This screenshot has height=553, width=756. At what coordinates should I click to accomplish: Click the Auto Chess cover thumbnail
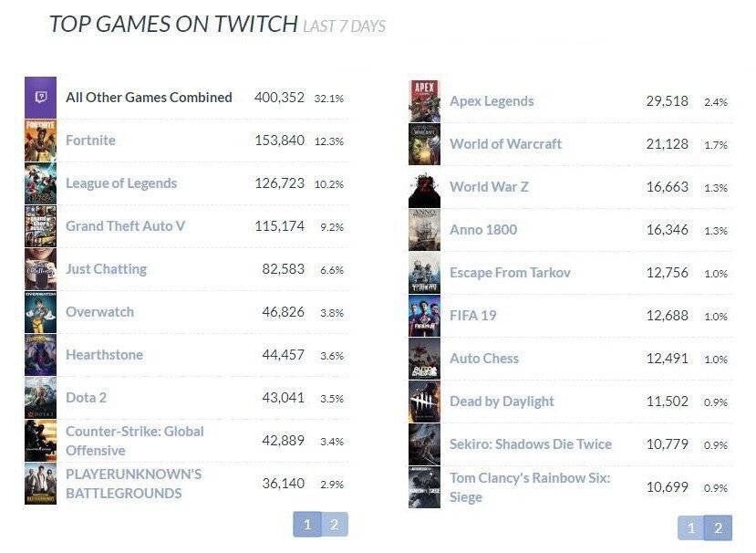424,359
